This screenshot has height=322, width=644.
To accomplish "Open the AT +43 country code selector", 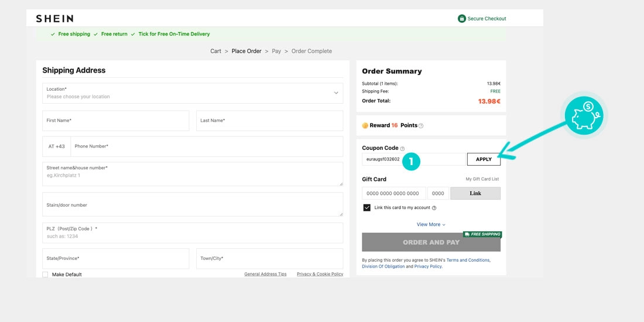I will 57,146.
